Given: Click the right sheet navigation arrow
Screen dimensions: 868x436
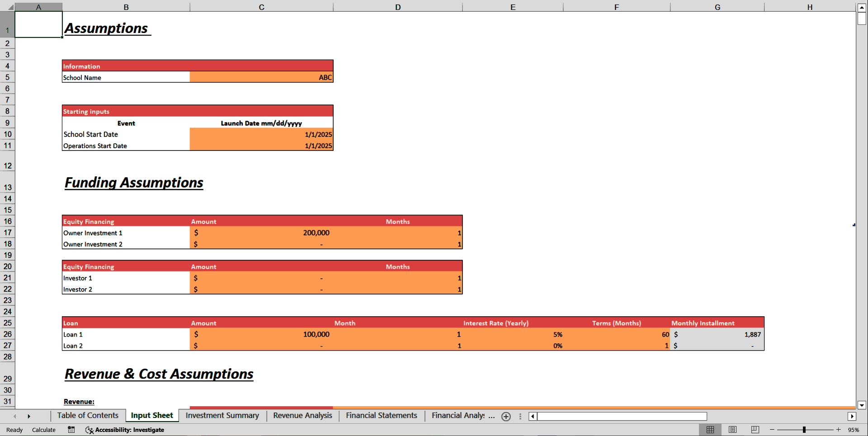Looking at the screenshot, I should 29,416.
